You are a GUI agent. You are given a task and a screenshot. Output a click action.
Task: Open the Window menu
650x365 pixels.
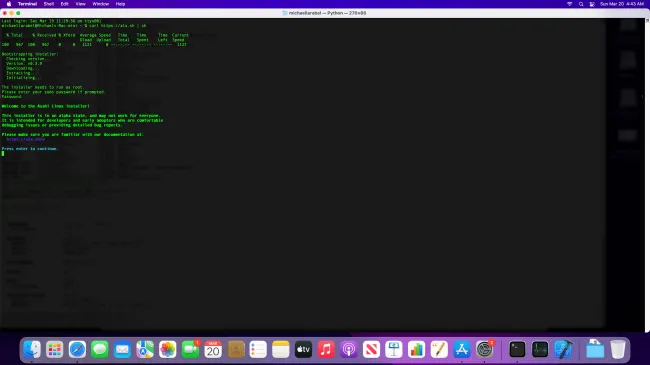[x=100, y=4]
